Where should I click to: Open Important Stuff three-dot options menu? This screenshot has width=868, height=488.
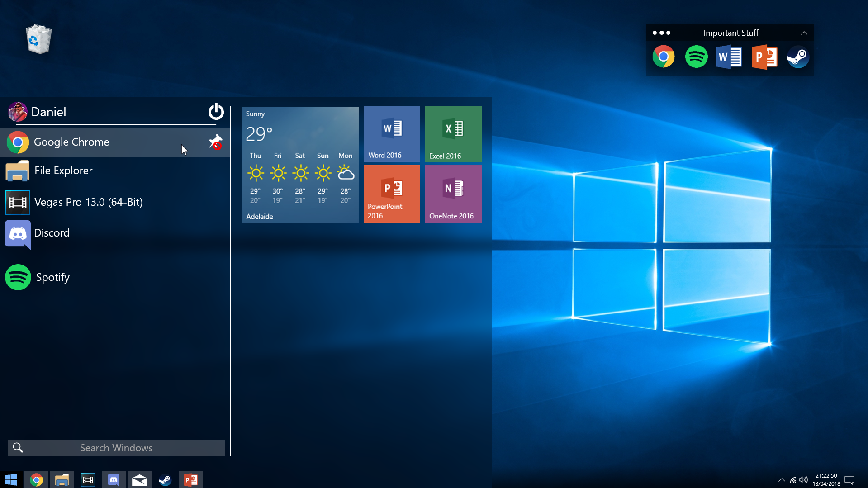point(661,33)
